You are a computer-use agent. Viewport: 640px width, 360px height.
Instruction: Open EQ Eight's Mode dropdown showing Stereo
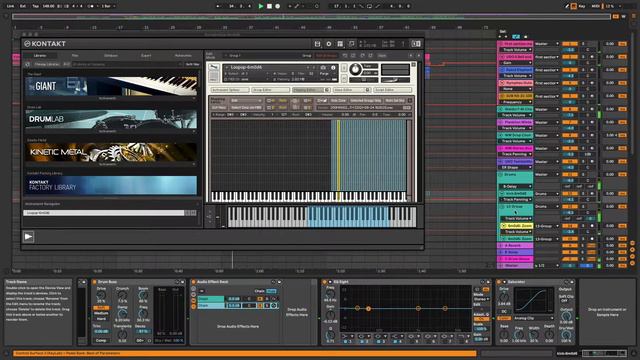click(481, 299)
